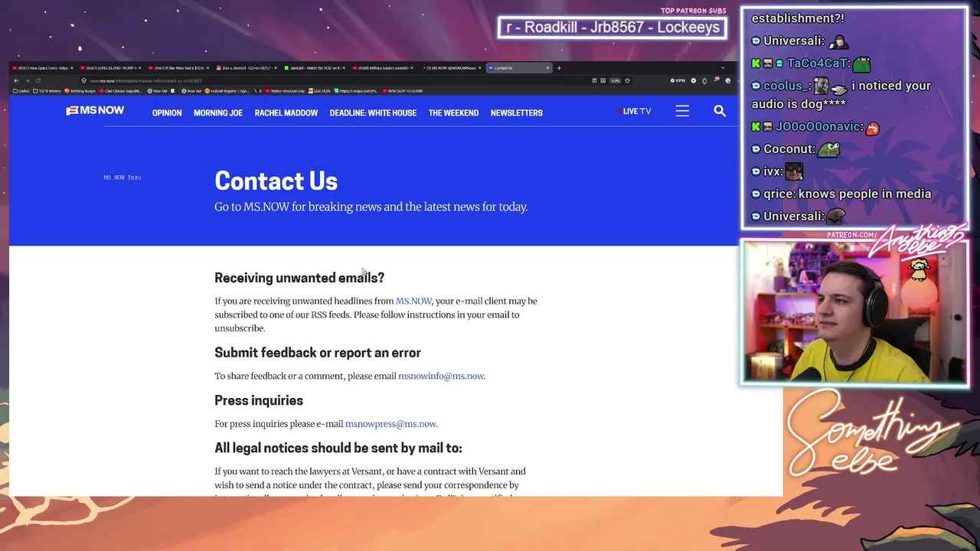
Task: Click the 'Press inquiries' heading
Action: [259, 400]
